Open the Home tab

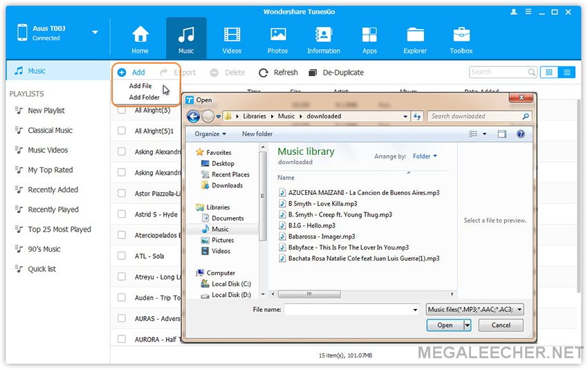pyautogui.click(x=140, y=39)
